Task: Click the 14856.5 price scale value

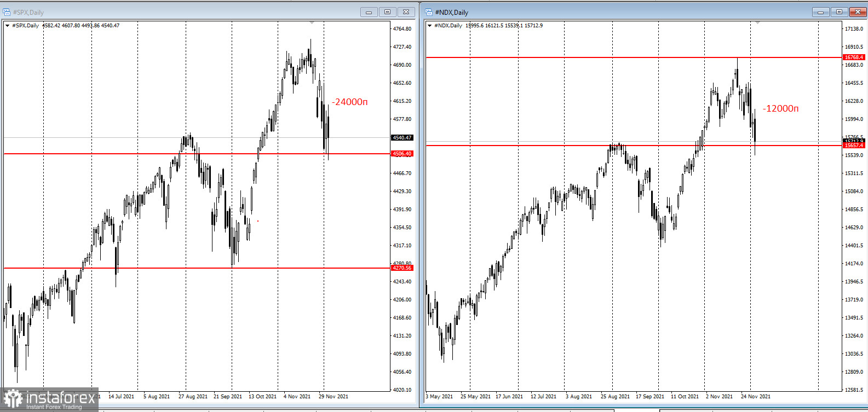Action: click(x=854, y=210)
